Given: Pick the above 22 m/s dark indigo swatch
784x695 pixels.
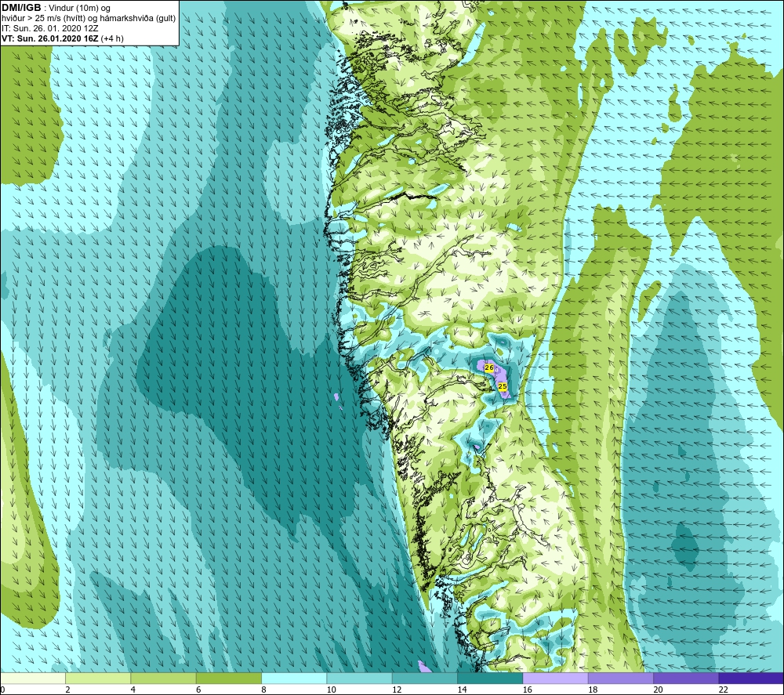Looking at the screenshot, I should 751,678.
